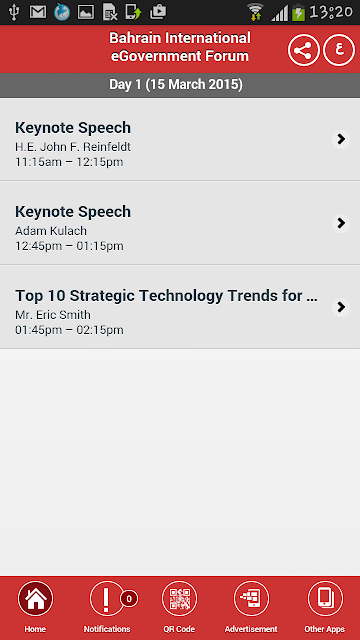
Task: Switch language with the Arabic letter button
Action: 339,50
